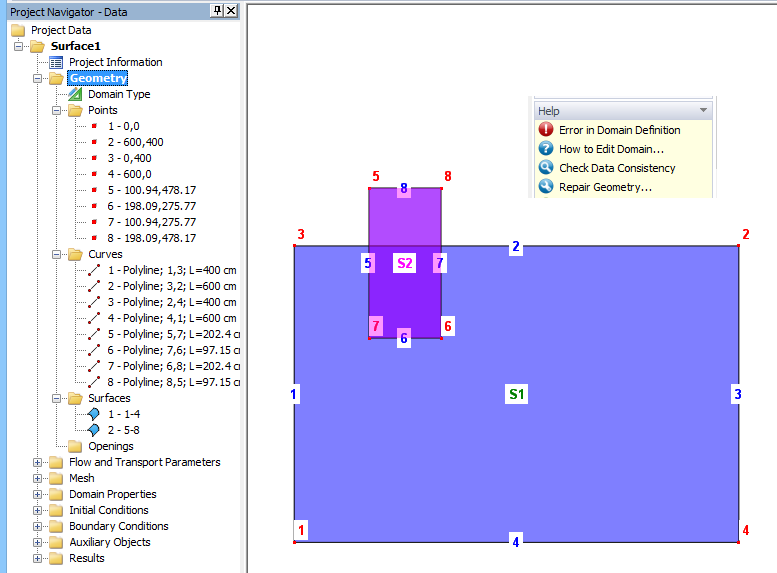This screenshot has width=777, height=573.
Task: Select the Geometry tree item
Action: [x=98, y=78]
